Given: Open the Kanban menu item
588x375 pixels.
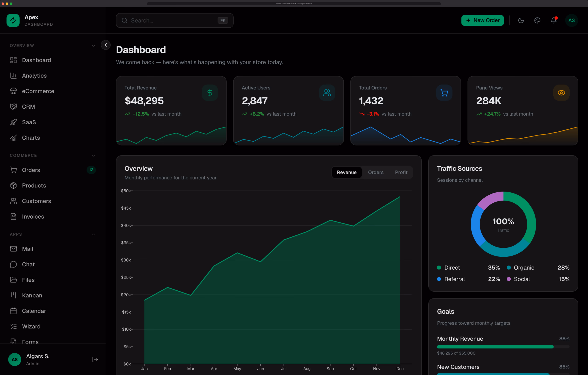Looking at the screenshot, I should [53, 295].
